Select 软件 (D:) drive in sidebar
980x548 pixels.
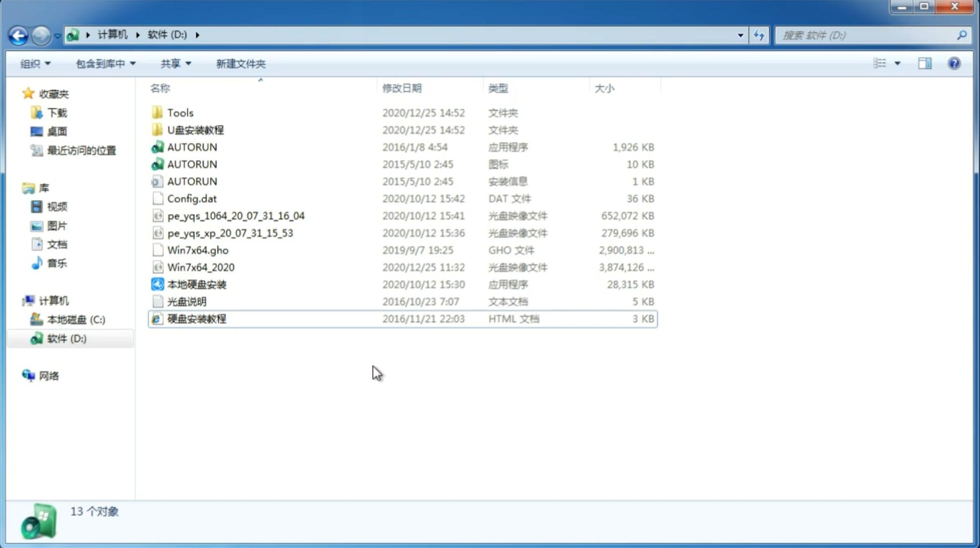(x=66, y=338)
